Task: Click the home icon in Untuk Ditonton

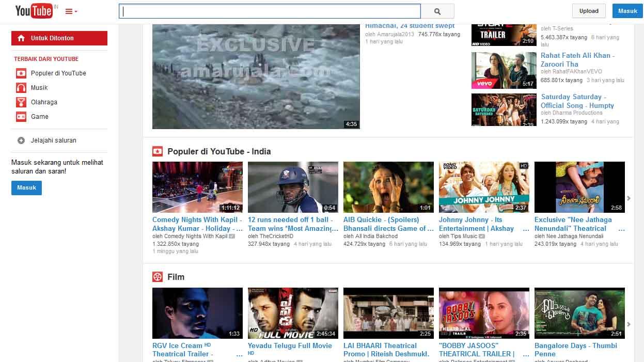Action: tap(21, 38)
